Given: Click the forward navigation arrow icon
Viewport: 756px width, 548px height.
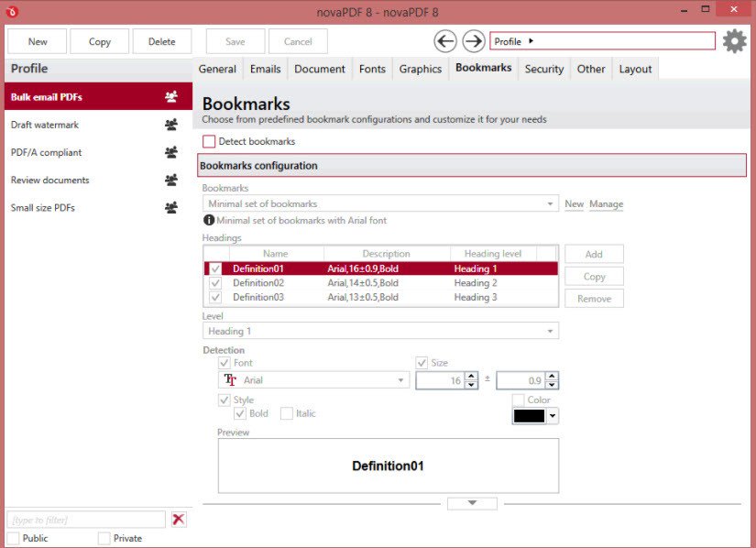Looking at the screenshot, I should coord(474,41).
